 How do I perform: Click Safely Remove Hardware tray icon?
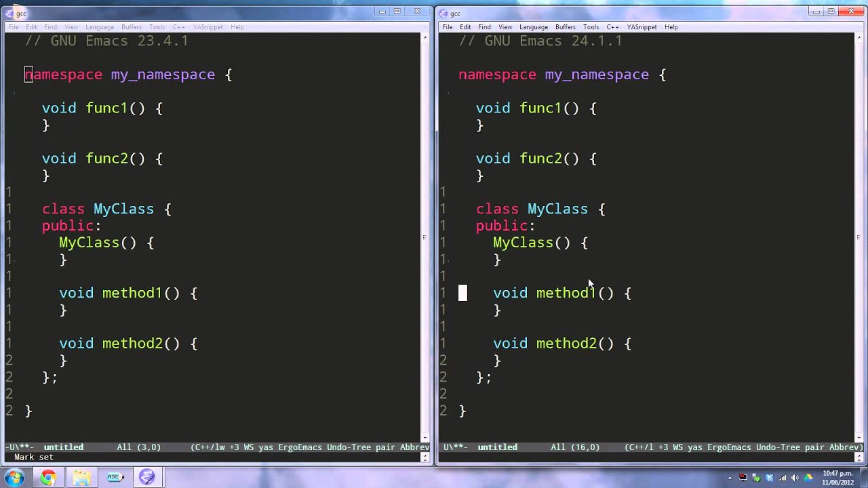point(755,478)
